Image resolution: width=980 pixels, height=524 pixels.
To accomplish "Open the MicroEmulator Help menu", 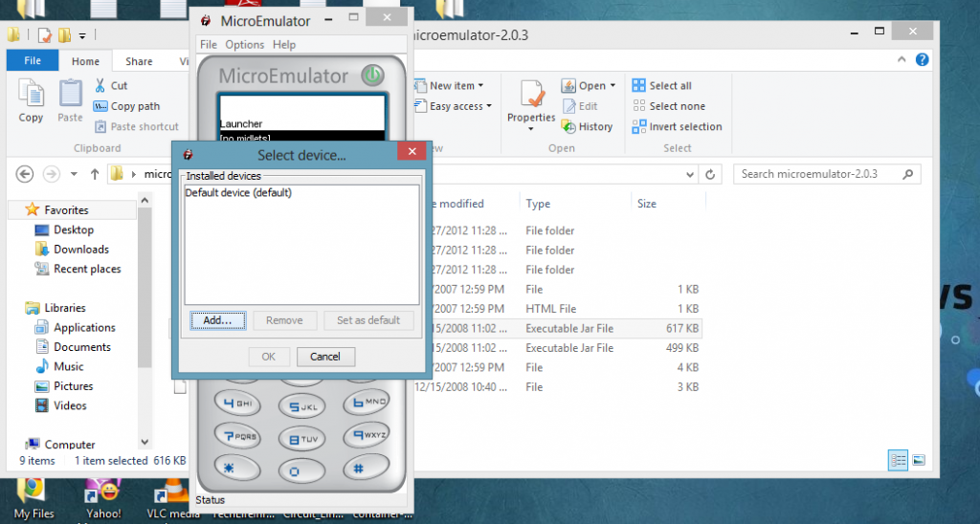I will (283, 45).
